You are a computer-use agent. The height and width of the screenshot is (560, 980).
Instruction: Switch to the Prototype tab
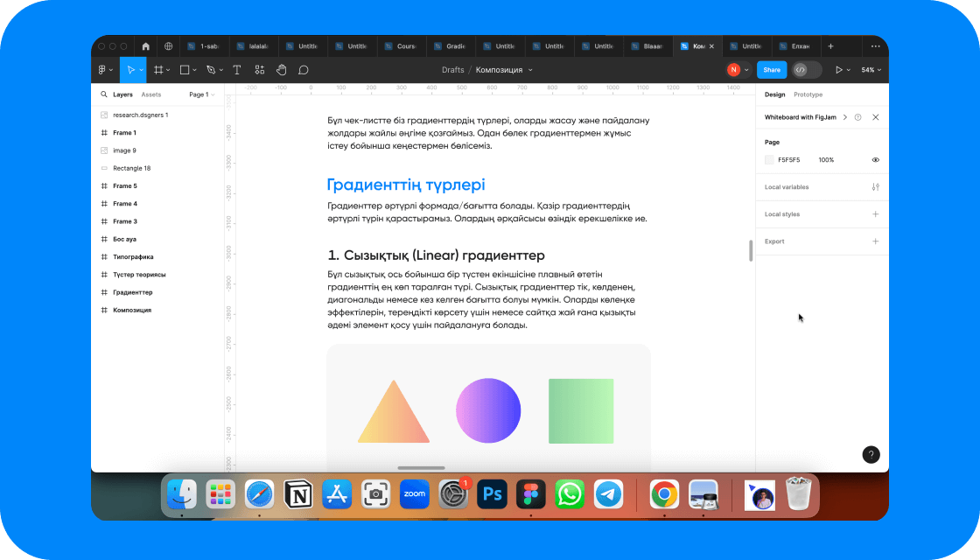click(x=808, y=94)
